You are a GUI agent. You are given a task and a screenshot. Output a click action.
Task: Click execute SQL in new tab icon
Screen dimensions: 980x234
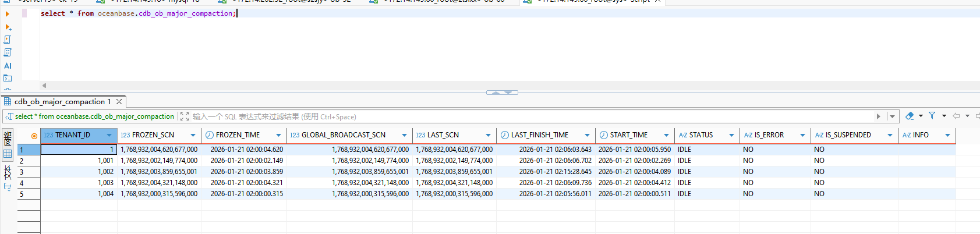coord(8,27)
